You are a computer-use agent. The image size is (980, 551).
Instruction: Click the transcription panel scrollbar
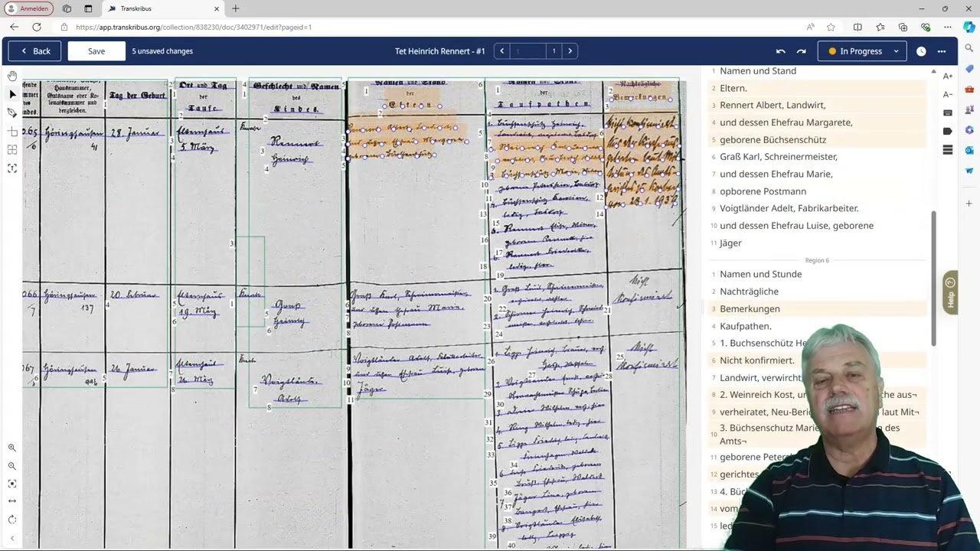(x=933, y=279)
